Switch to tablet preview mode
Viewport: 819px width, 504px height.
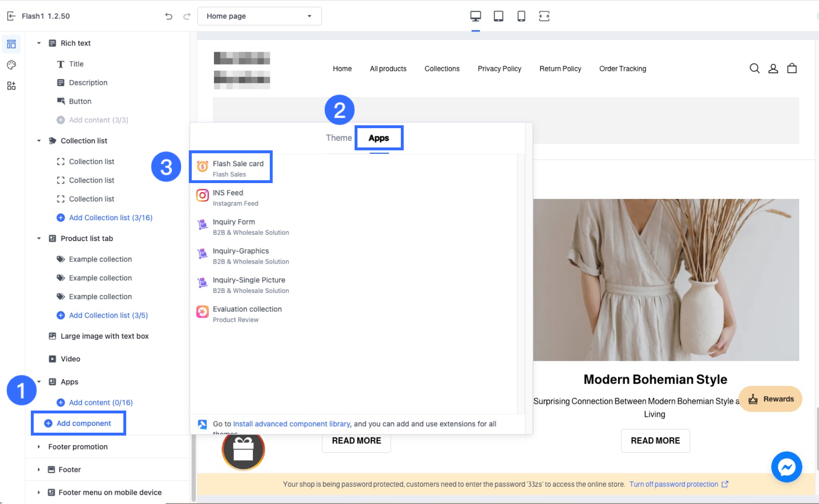499,16
